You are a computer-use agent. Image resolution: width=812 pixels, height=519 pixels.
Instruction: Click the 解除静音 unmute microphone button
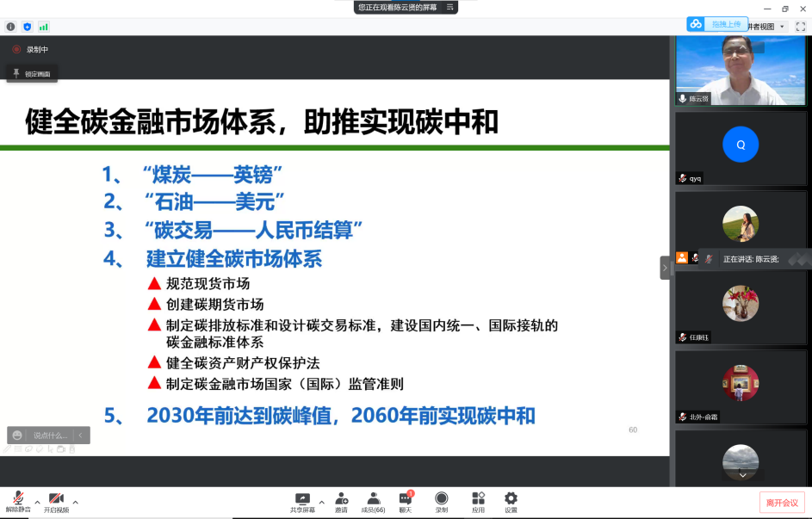click(17, 500)
